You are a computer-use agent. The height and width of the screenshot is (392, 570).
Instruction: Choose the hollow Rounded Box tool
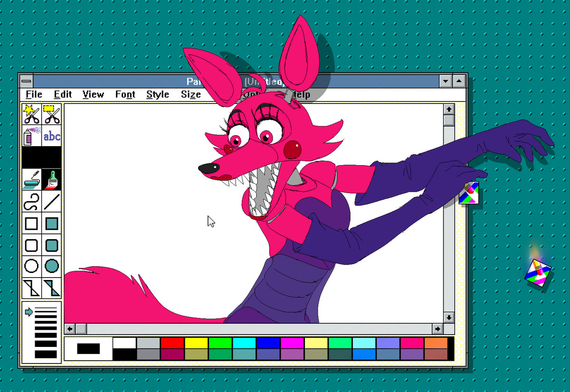32,245
